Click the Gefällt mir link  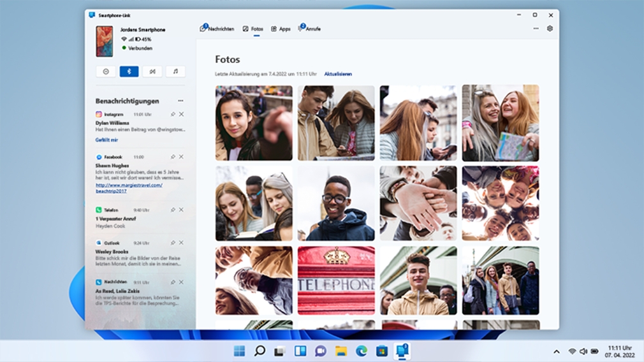(x=106, y=140)
